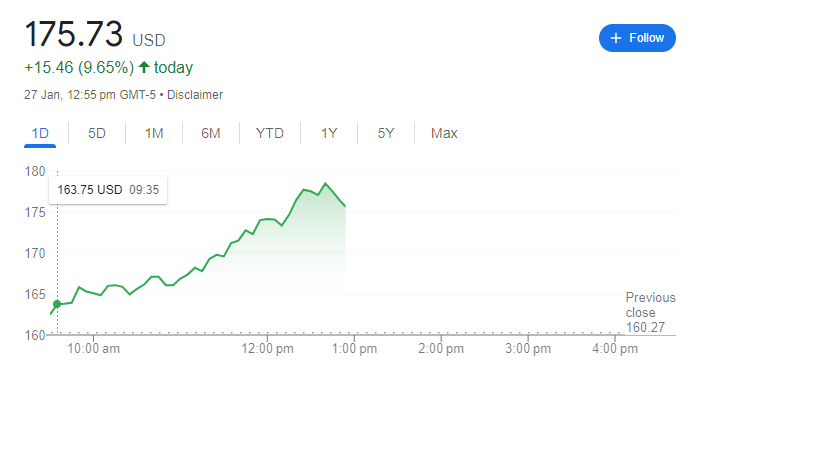Image resolution: width=819 pixels, height=460 pixels.
Task: Click the 175.73 current price
Action: pos(74,35)
